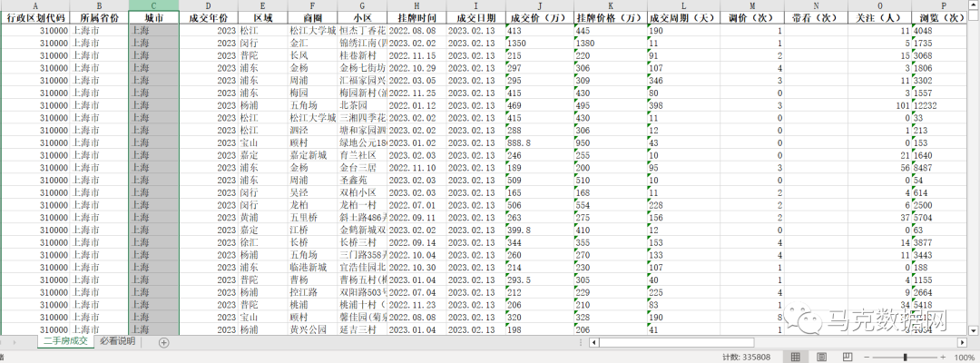Select the listing date 2022.01.12 cell

[416, 105]
